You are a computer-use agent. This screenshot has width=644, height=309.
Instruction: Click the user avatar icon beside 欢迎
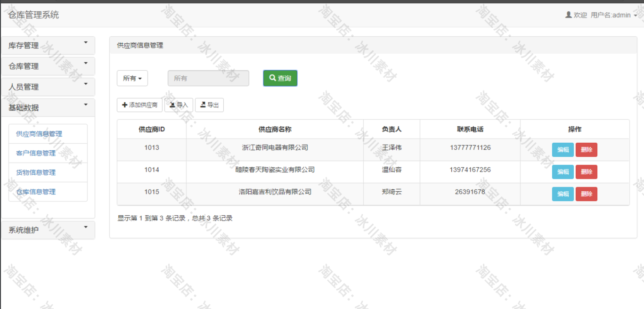568,15
